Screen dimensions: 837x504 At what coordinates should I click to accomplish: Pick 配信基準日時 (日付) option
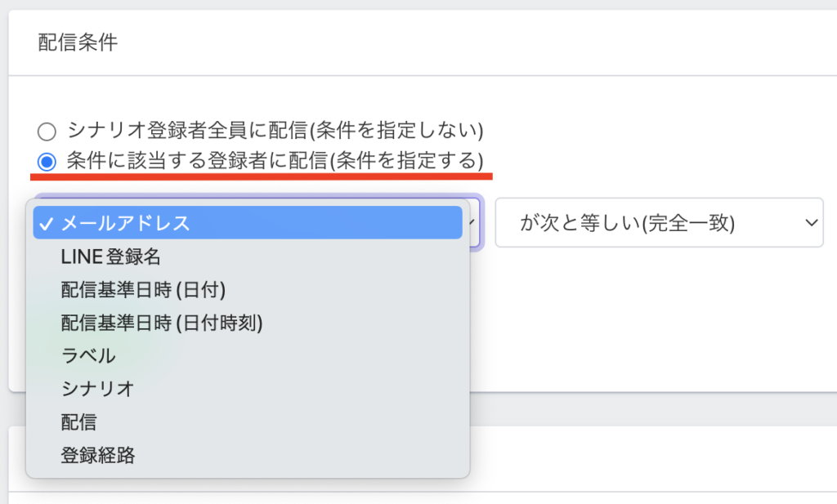click(143, 290)
